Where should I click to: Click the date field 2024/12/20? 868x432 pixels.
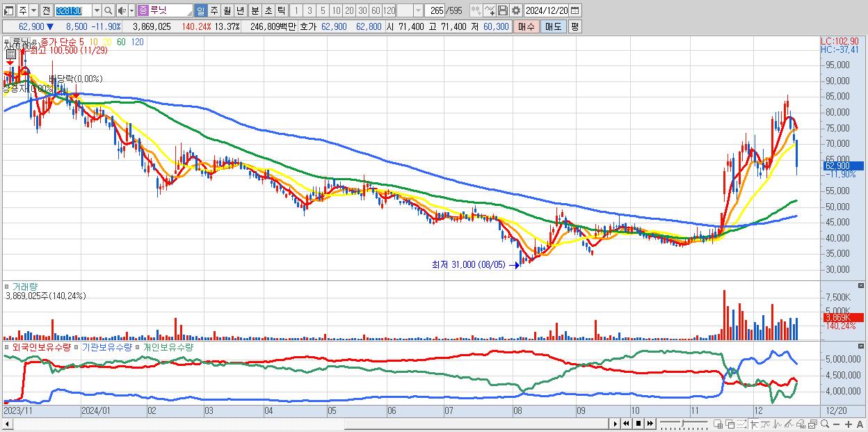547,11
